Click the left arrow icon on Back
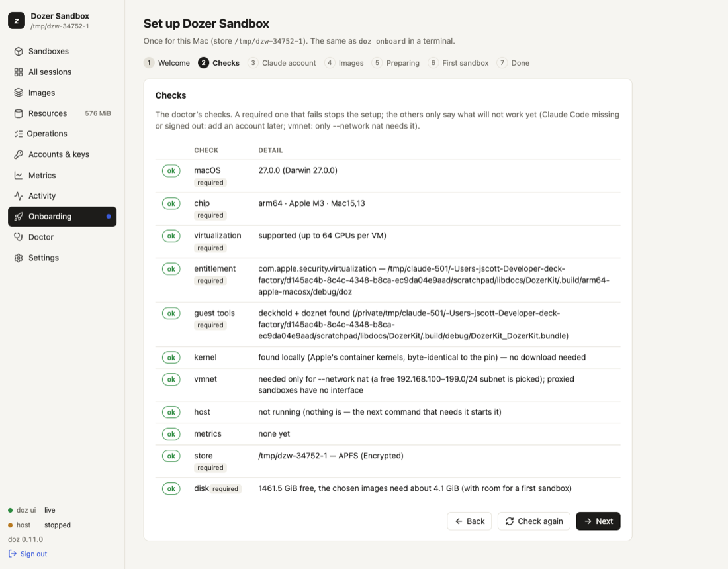728x569 pixels. click(459, 521)
